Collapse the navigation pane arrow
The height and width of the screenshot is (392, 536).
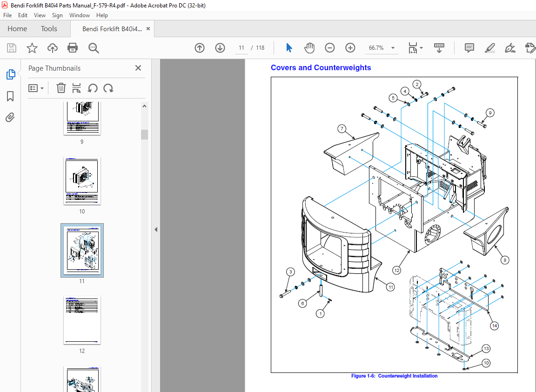point(156,229)
